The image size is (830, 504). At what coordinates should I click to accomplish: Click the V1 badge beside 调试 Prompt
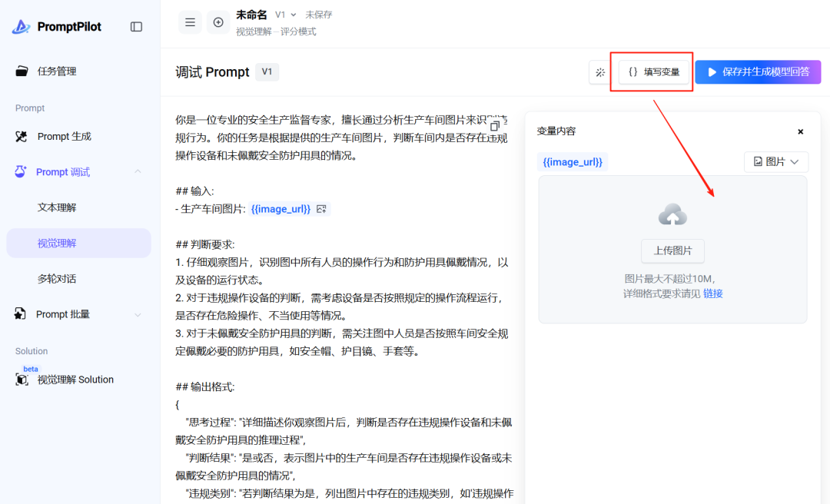click(267, 71)
